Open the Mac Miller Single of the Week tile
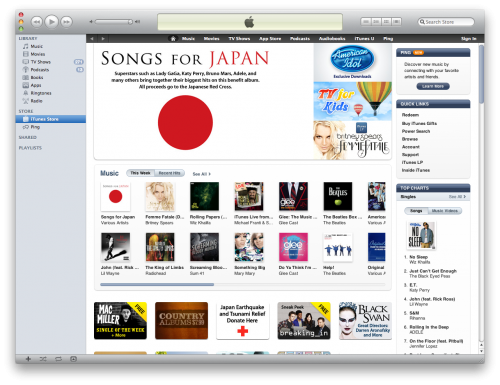Screen dimensions: 500x385 click(120, 321)
